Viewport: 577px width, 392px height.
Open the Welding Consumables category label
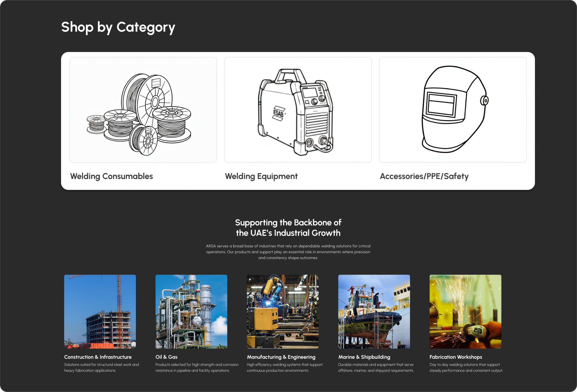(x=111, y=176)
